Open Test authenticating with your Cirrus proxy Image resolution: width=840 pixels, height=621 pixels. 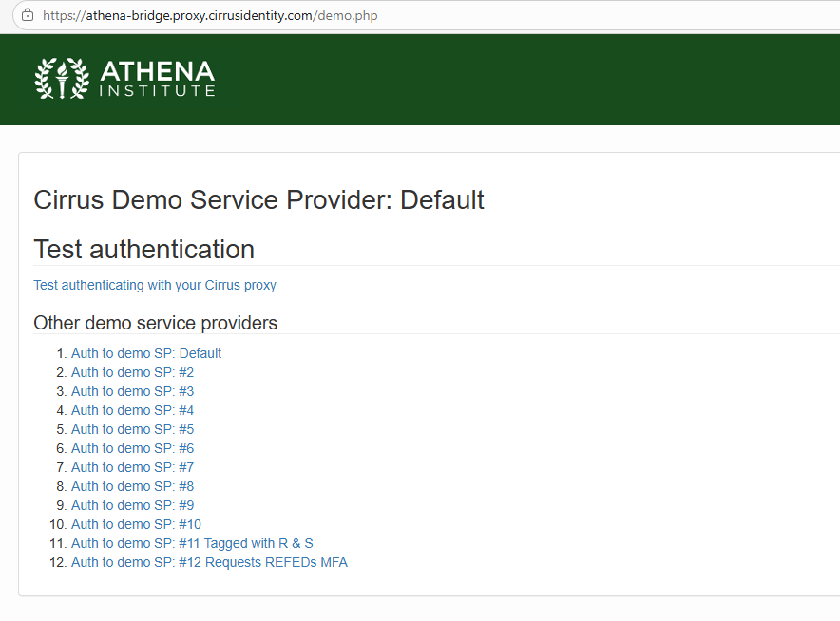pos(155,285)
